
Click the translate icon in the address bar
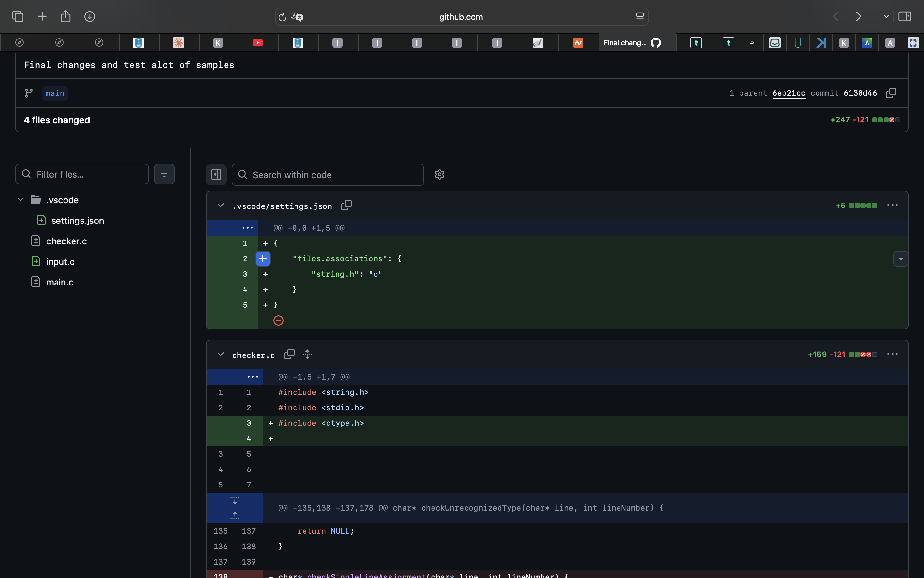tap(297, 17)
